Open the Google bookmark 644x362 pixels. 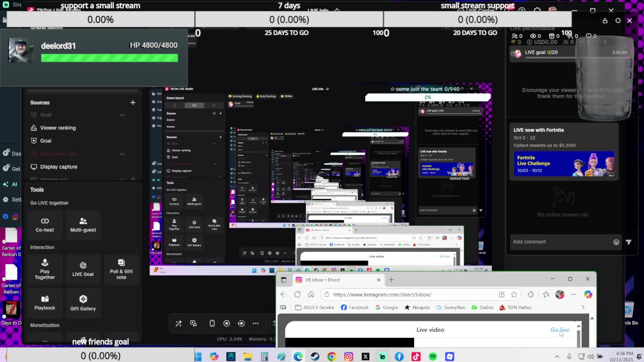(x=386, y=307)
